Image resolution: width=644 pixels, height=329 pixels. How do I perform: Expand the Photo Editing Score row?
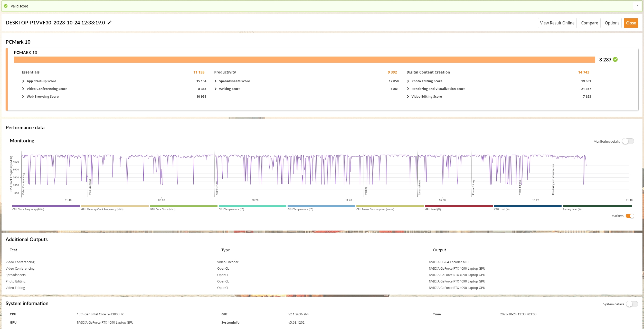coord(408,81)
